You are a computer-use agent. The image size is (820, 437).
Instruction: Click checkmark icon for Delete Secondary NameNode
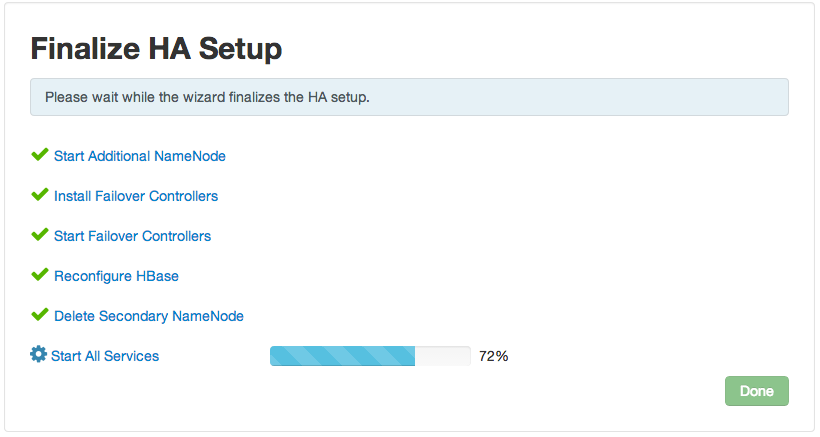tap(40, 314)
